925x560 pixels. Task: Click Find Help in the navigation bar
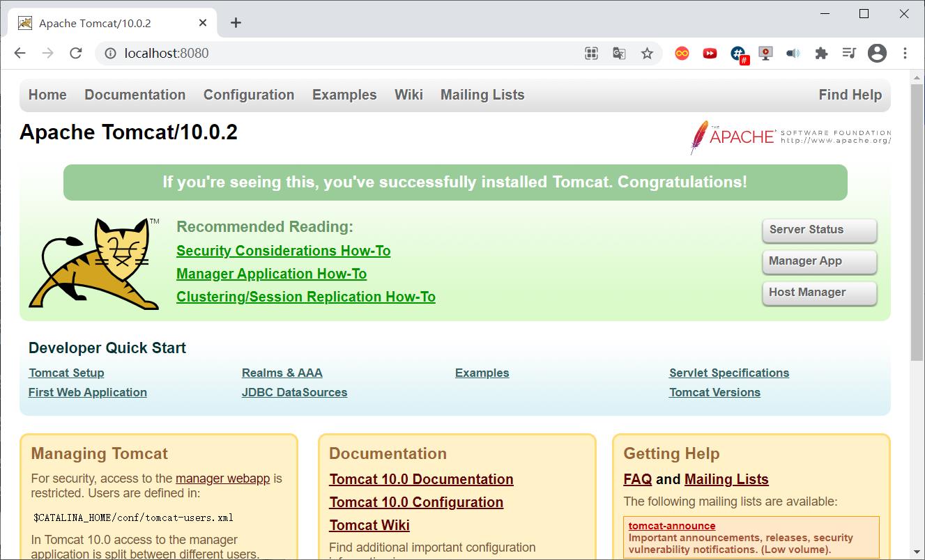point(850,95)
